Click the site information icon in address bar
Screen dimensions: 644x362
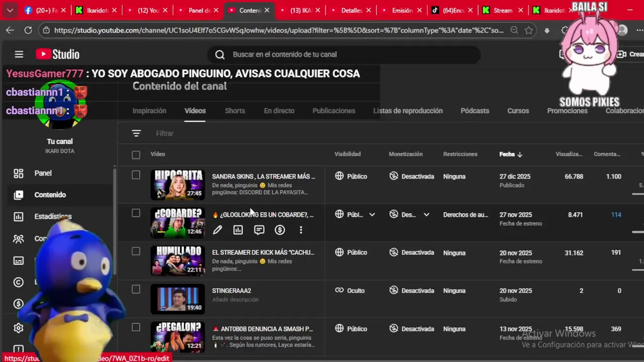pyautogui.click(x=46, y=30)
